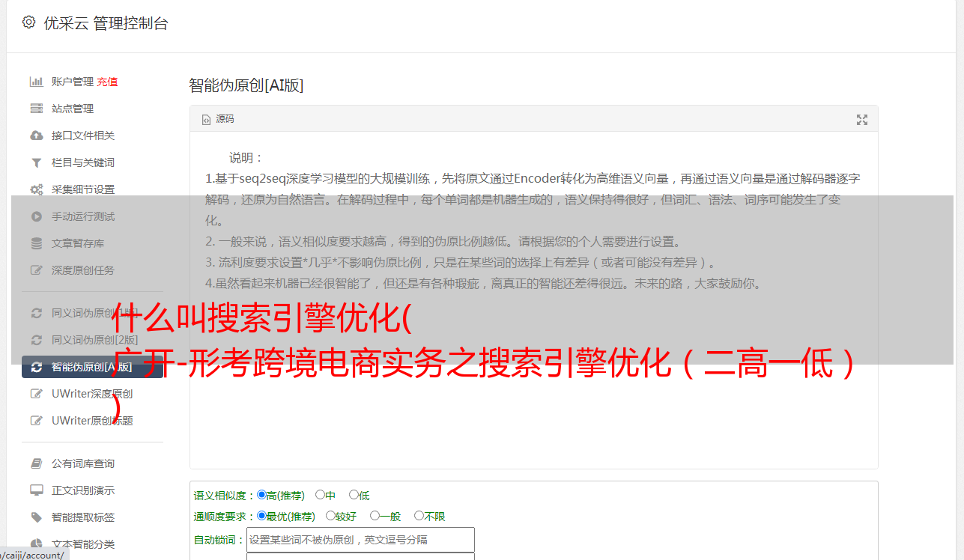The width and height of the screenshot is (964, 560).
Task: Click the play icon for 手动运行测试
Action: [36, 216]
